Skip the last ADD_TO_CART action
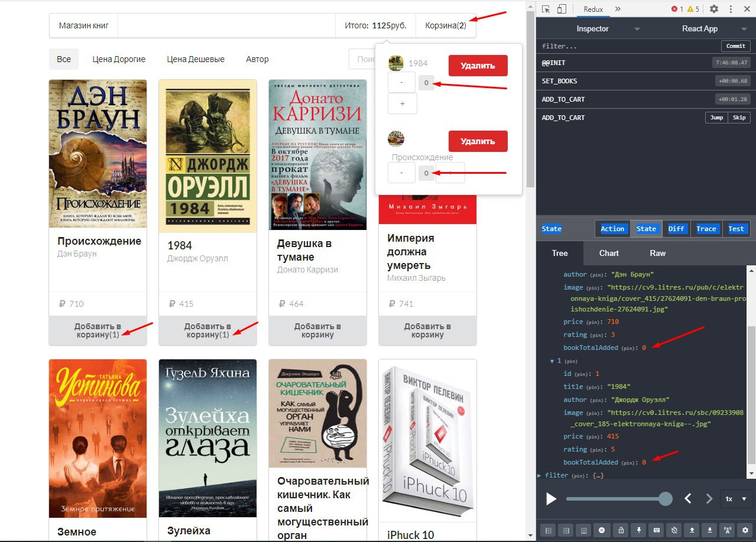The height and width of the screenshot is (542, 756). click(739, 118)
